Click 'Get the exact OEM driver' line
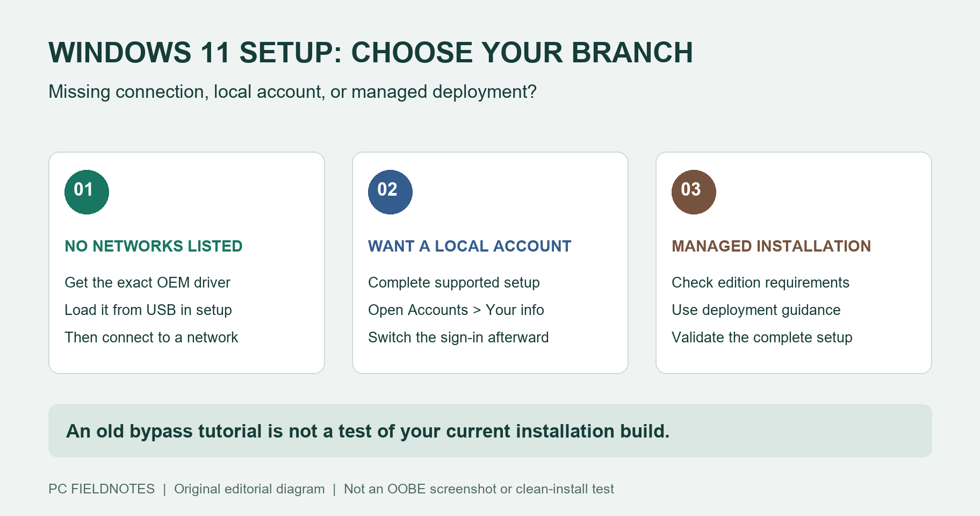 147,283
